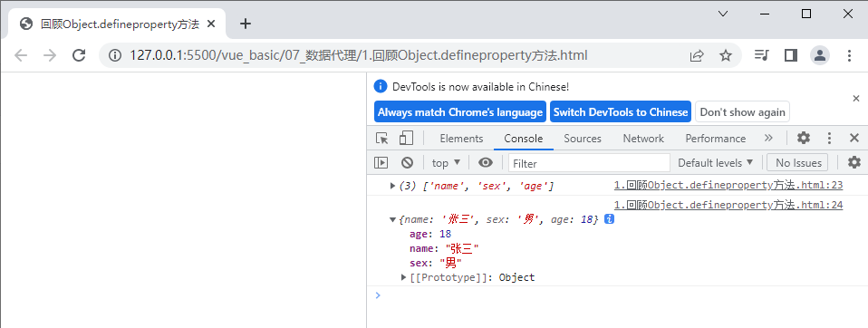The image size is (868, 328).
Task: Reload the current page
Action: coord(79,55)
